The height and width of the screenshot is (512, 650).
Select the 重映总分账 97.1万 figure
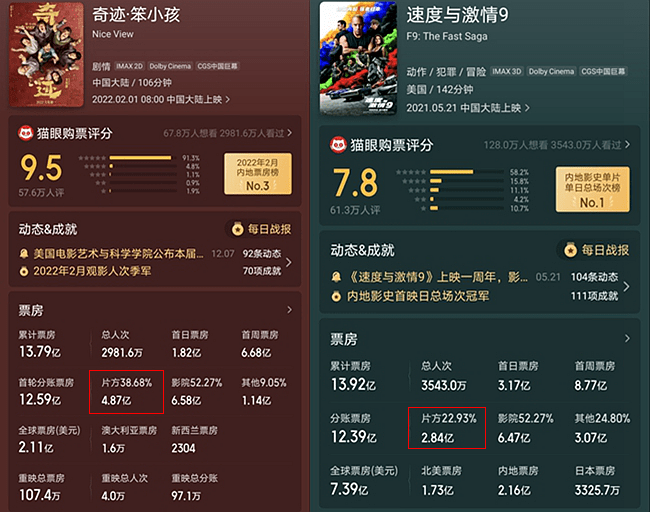194,487
